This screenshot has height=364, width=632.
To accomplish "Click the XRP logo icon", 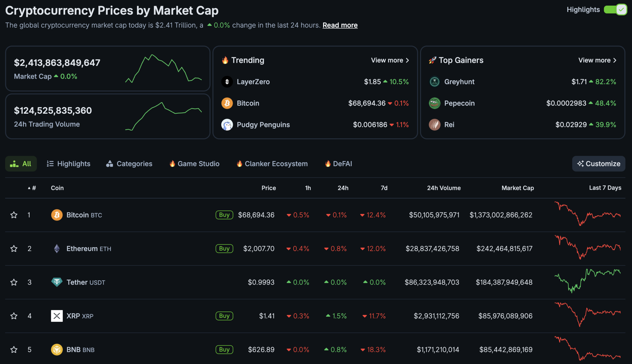I will click(57, 316).
